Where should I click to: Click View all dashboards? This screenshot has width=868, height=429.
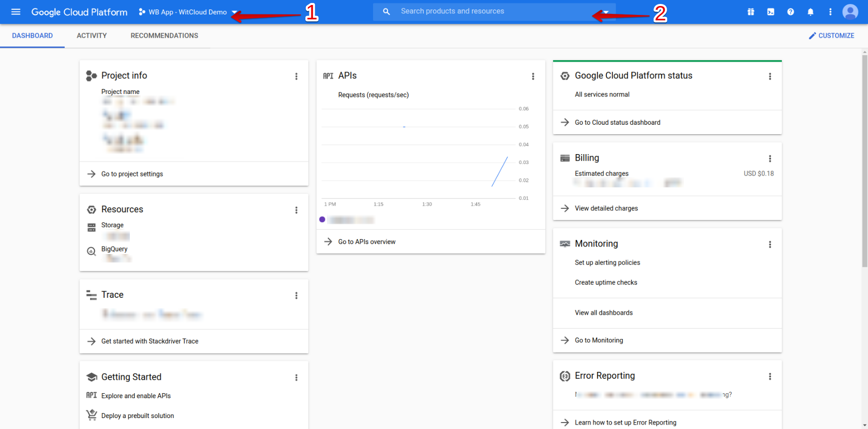point(604,313)
